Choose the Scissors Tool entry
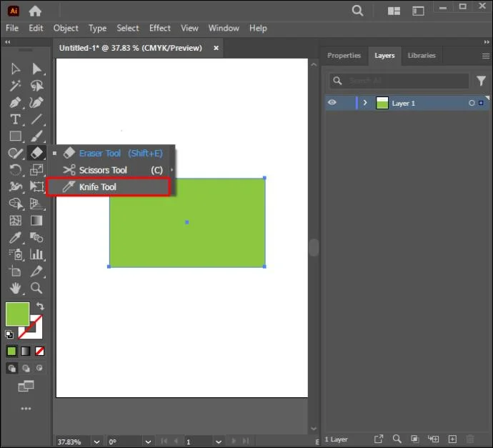The image size is (493, 448). click(113, 170)
